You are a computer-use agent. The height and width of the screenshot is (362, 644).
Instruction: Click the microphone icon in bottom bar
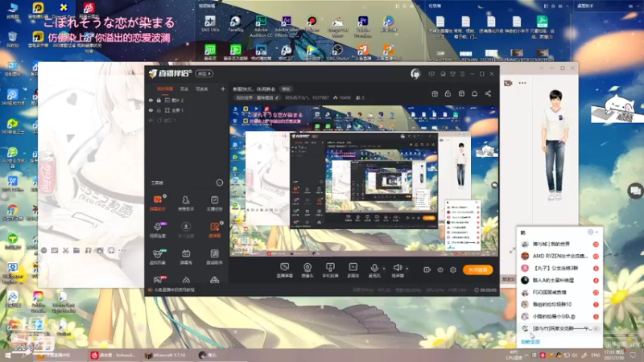(x=374, y=268)
